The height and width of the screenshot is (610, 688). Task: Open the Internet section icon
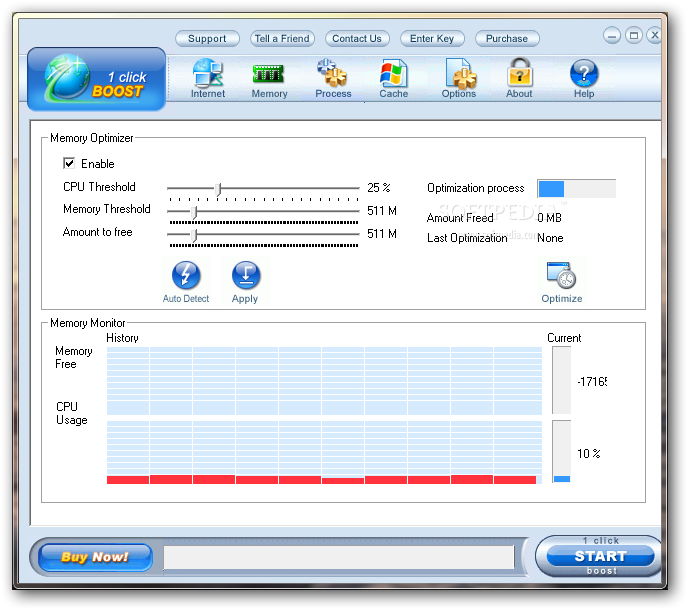point(208,79)
